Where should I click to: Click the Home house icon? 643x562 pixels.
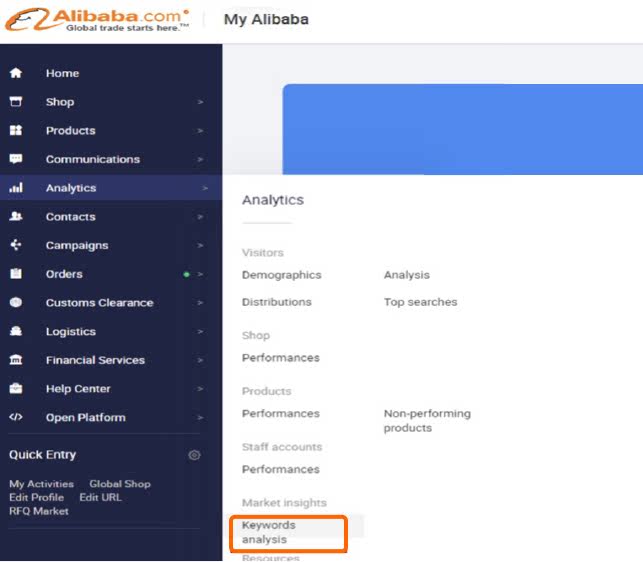[16, 73]
